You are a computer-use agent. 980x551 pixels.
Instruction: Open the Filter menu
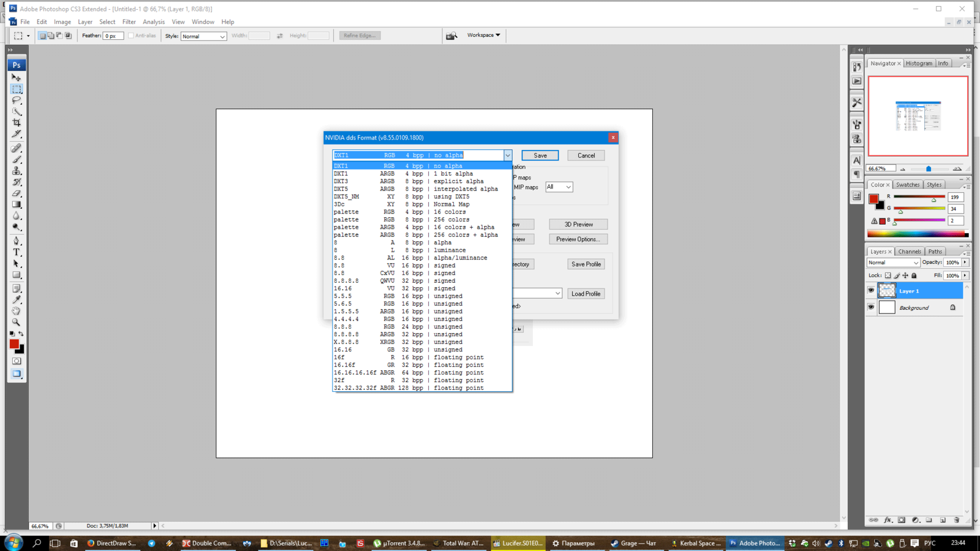point(129,21)
